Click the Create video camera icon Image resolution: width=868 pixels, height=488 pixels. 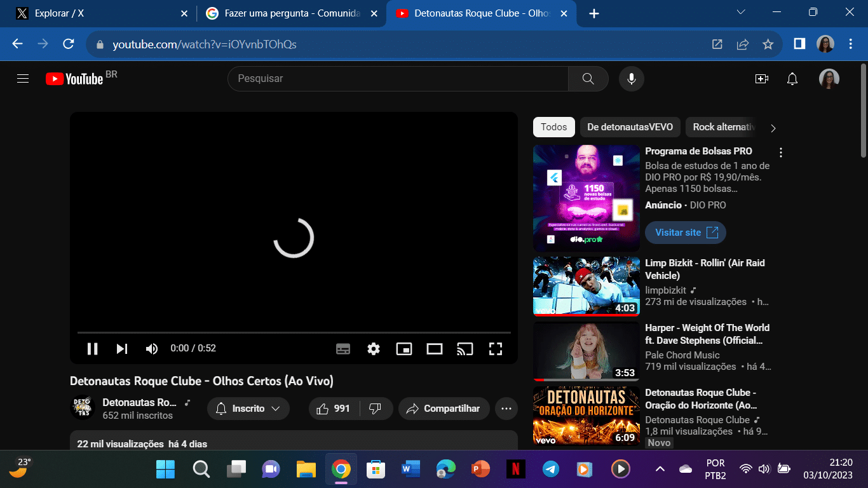click(x=761, y=79)
